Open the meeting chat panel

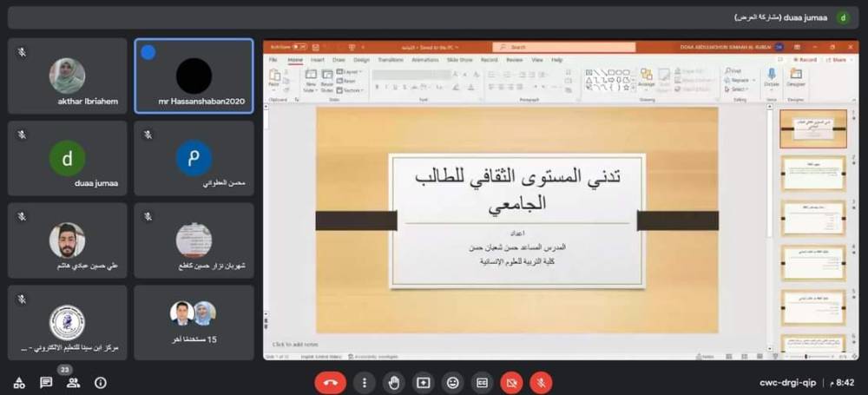tap(46, 383)
